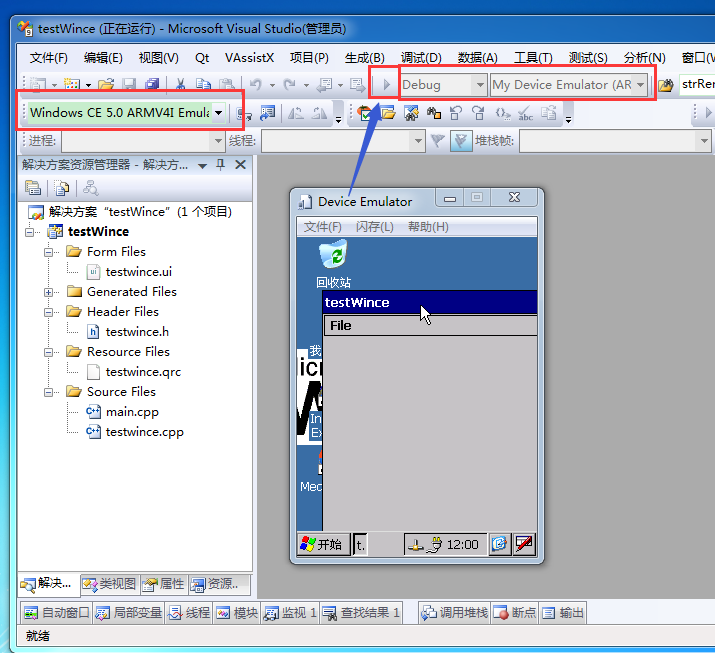Click the Connect to Device icon
Image resolution: width=715 pixels, height=653 pixels.
(244, 113)
